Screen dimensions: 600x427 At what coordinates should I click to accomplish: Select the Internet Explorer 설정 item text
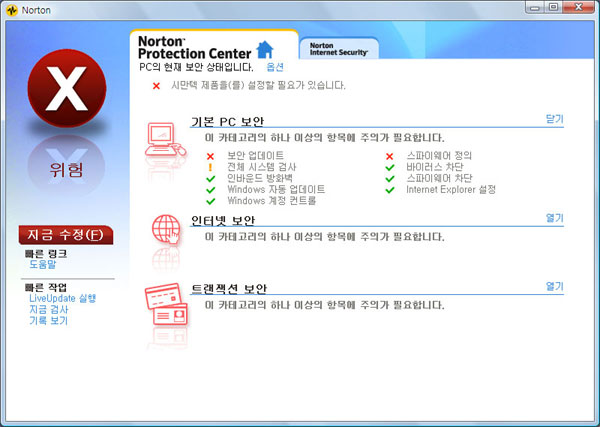coord(451,189)
